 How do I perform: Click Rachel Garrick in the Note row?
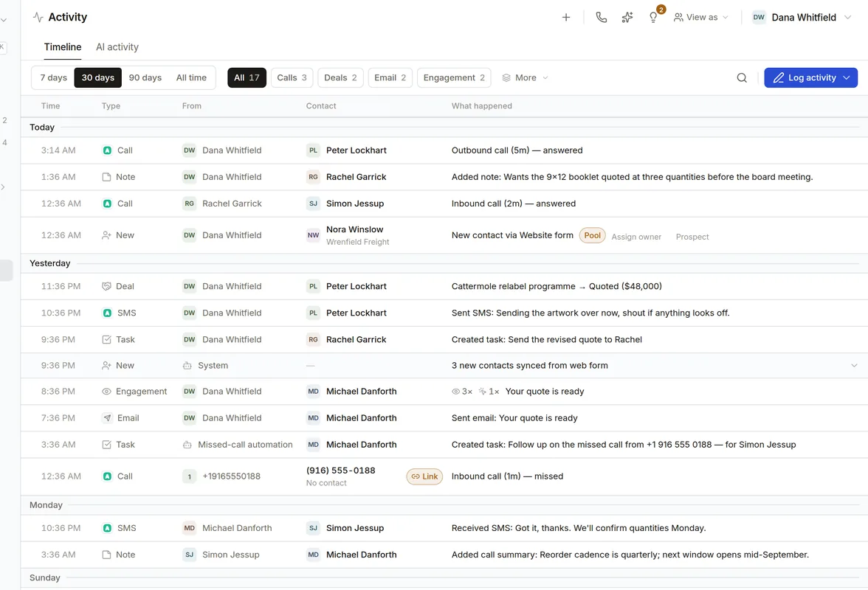pyautogui.click(x=356, y=177)
